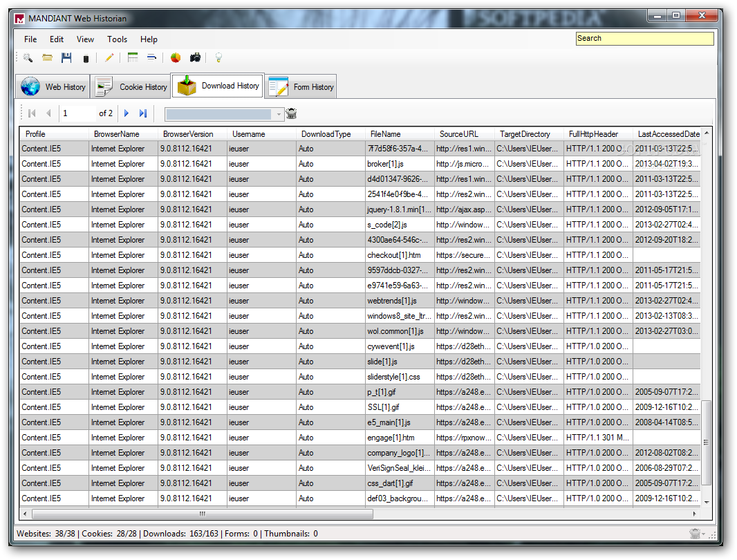Select the VeriSignSeal_klei... file cell
The height and width of the screenshot is (560, 737).
(400, 468)
